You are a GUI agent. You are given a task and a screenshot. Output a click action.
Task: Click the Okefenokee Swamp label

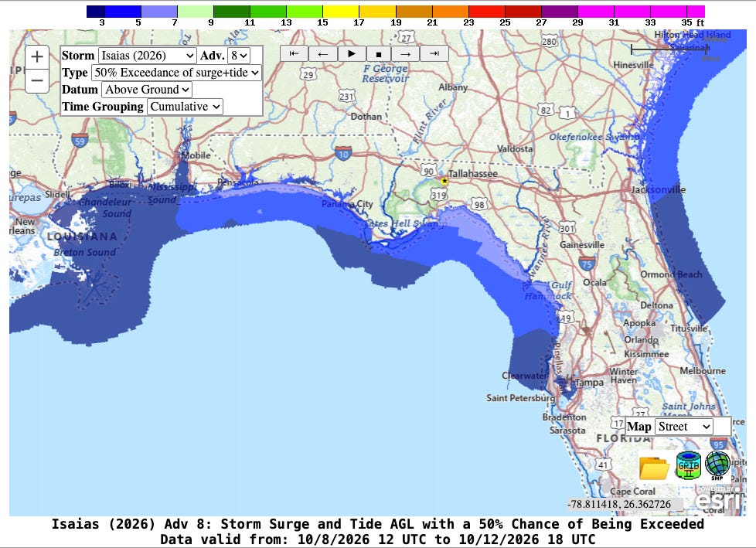click(x=594, y=137)
